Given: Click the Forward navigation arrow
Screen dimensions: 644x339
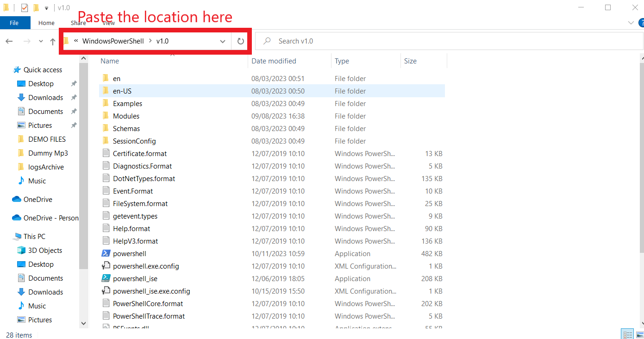Looking at the screenshot, I should 27,41.
